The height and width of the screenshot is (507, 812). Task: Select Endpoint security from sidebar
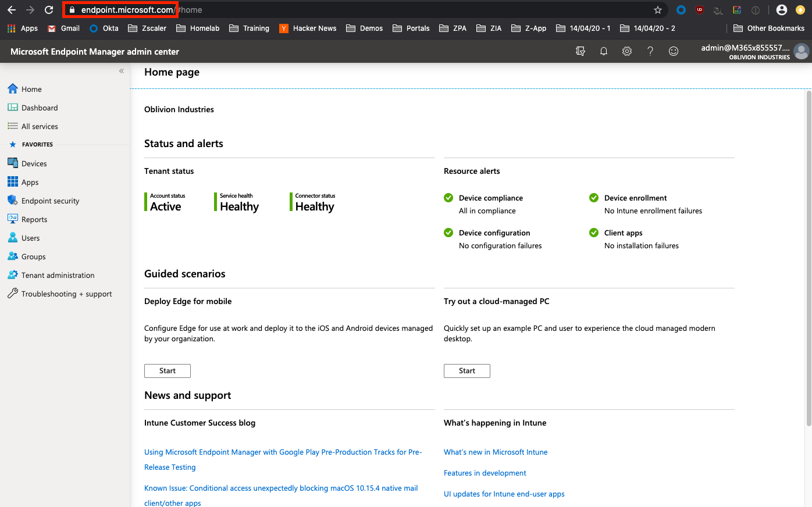click(x=50, y=201)
